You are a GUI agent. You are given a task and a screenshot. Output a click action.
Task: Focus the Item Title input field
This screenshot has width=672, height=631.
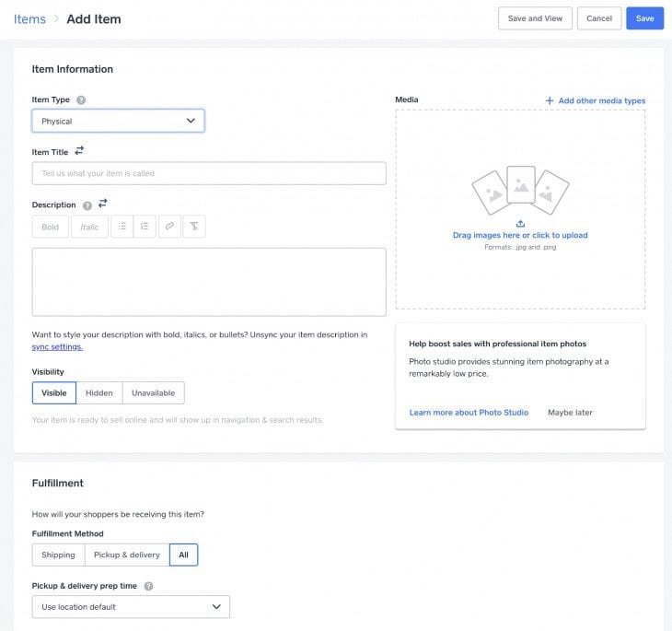pyautogui.click(x=209, y=173)
